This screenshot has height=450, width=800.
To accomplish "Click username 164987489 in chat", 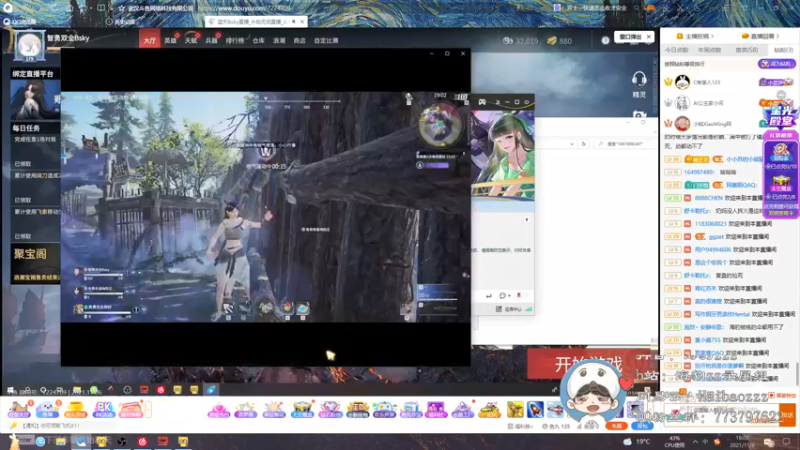I will [700, 172].
